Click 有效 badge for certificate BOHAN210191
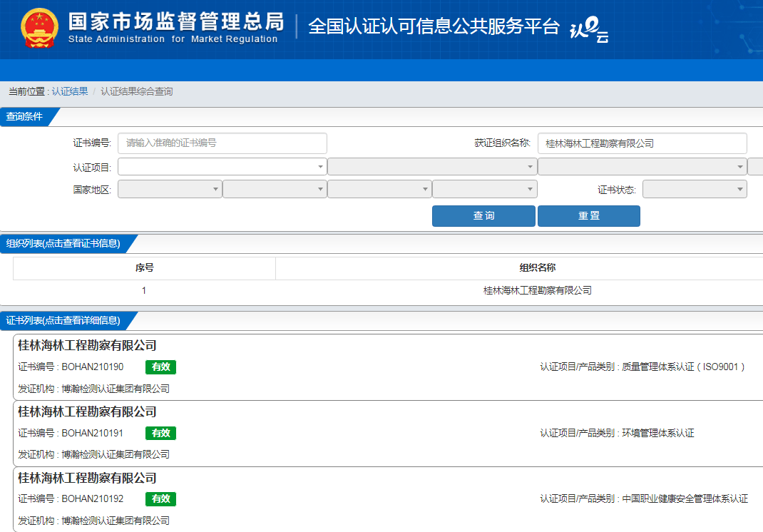 (160, 433)
